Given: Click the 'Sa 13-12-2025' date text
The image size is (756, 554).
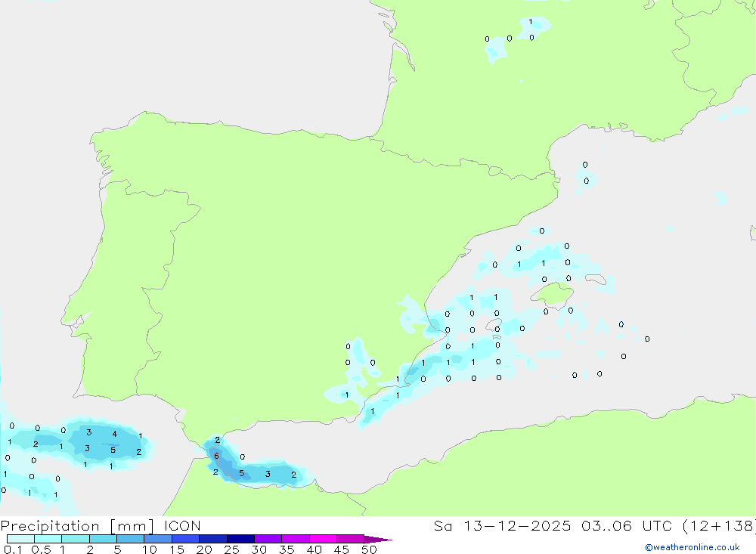Looking at the screenshot, I should [502, 526].
